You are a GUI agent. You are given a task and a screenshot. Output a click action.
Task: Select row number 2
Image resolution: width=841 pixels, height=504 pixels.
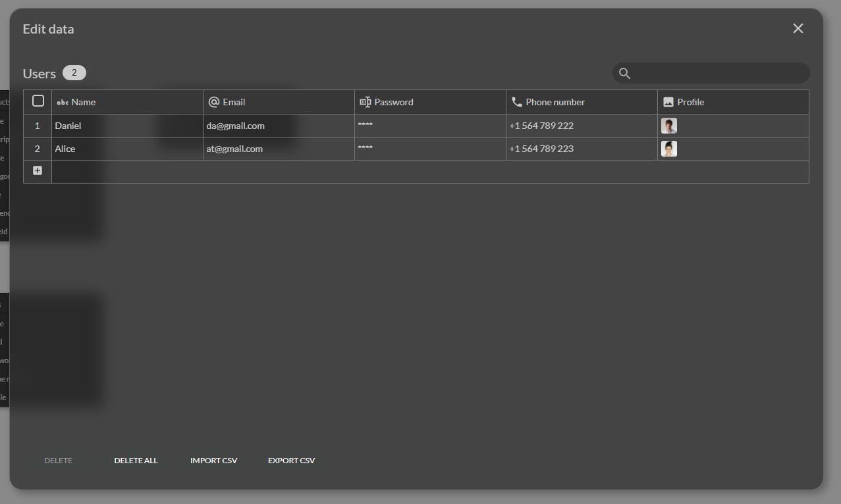point(38,149)
